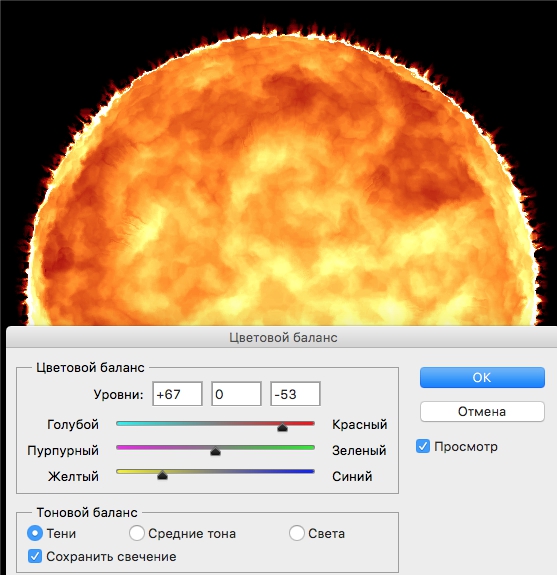Select the Света highlights radio button
Viewport: 557px width, 575px height.
point(296,533)
